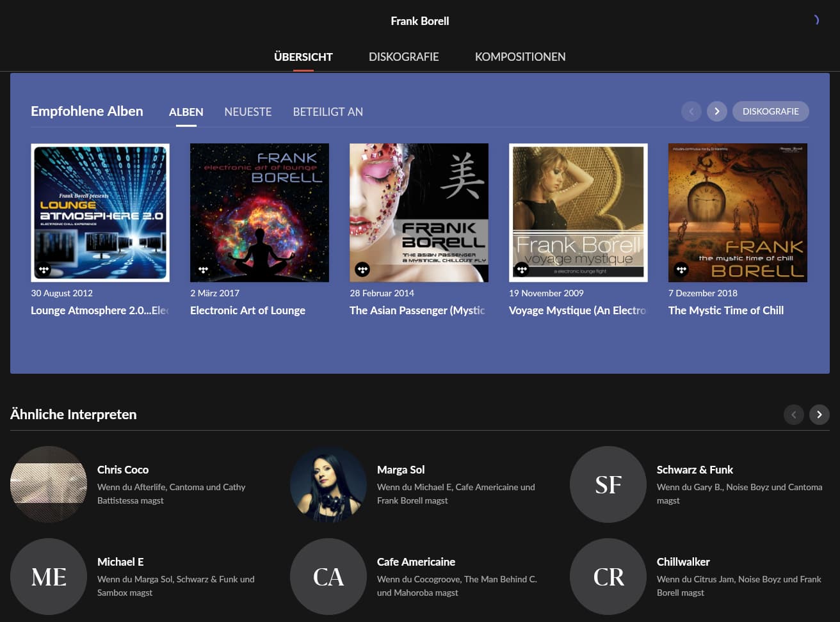840x622 pixels.
Task: Show BETEILIGT AN albums
Action: (328, 112)
